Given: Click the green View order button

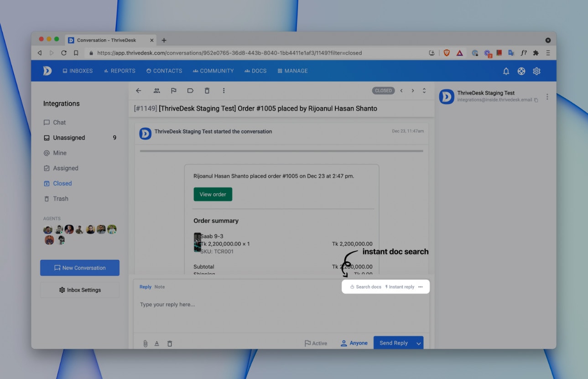Looking at the screenshot, I should [213, 194].
